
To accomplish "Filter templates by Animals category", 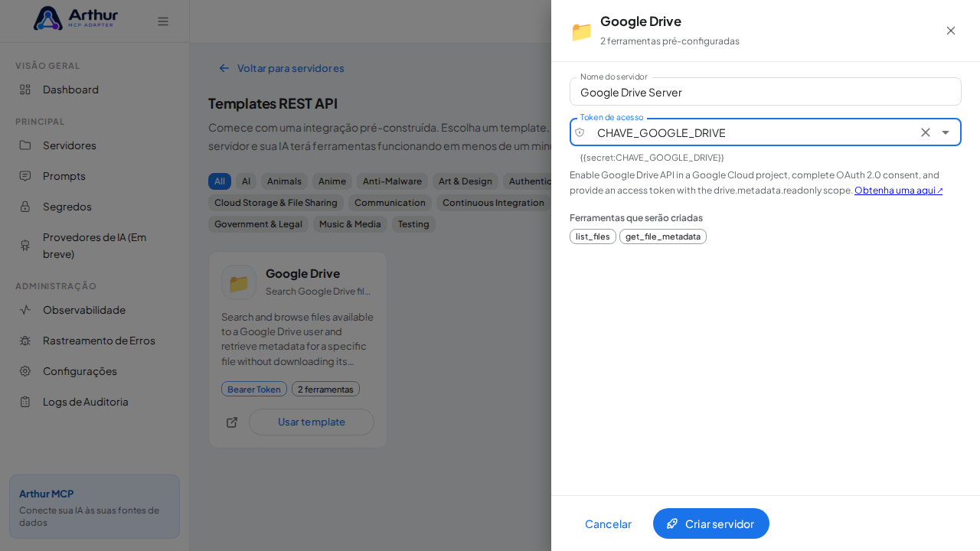I will tap(284, 181).
